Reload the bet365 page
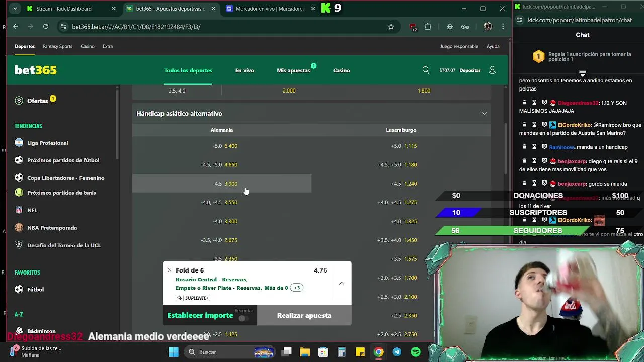 point(46,27)
